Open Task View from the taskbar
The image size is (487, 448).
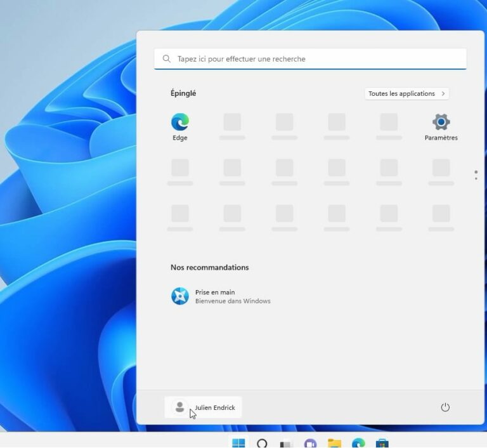[285, 443]
